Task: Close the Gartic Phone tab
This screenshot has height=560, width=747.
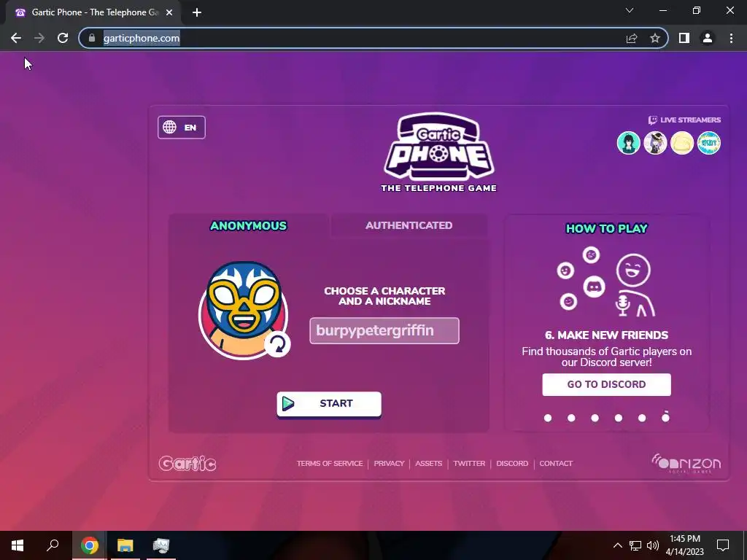Action: click(x=169, y=12)
